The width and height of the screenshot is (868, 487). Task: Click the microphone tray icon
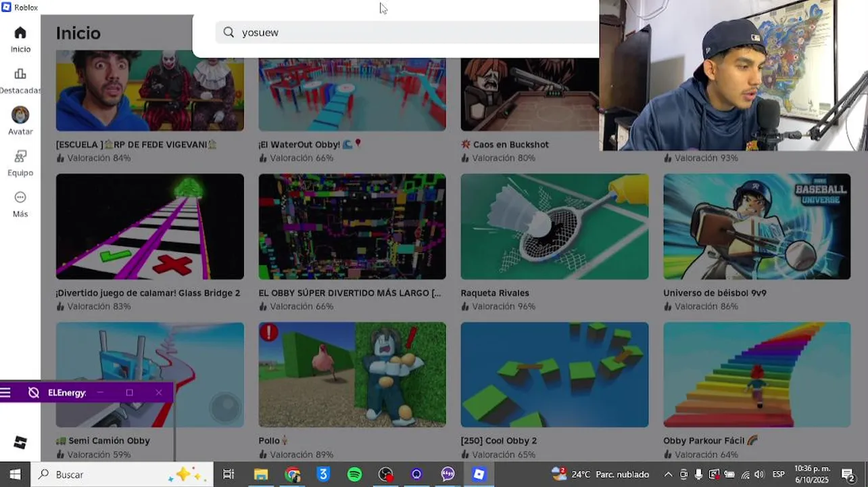point(698,474)
